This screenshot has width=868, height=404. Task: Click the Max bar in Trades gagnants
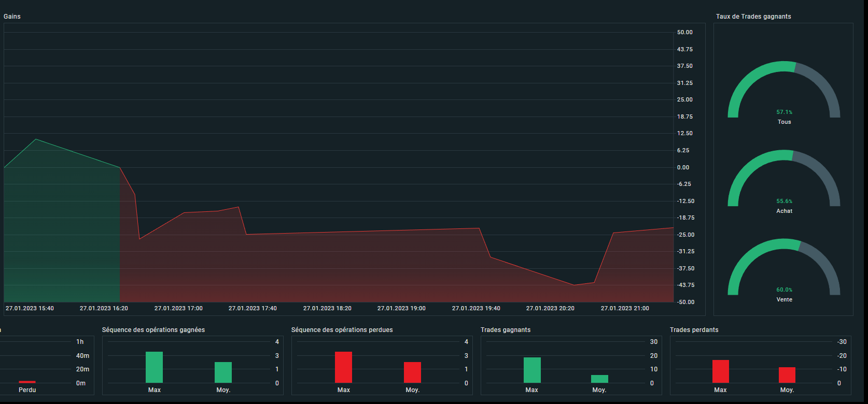click(532, 370)
